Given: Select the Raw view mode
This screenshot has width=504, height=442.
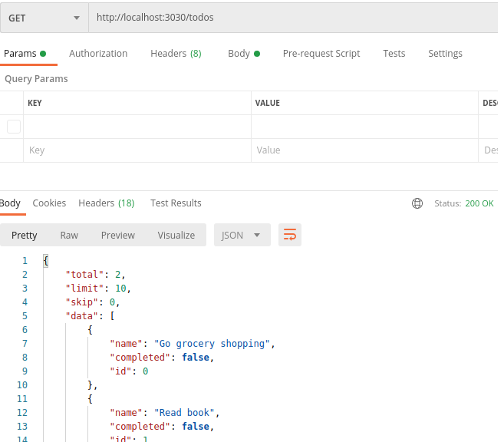Looking at the screenshot, I should tap(69, 236).
